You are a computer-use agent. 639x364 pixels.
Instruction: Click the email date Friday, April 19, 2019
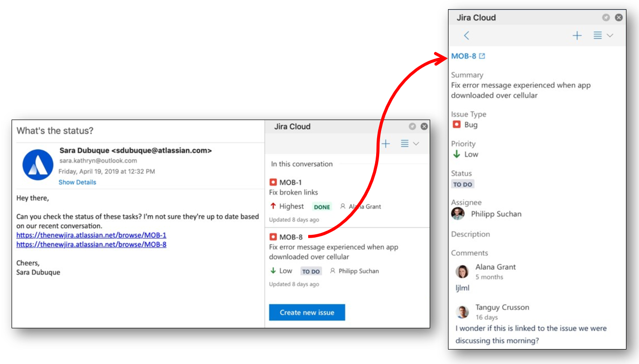pos(107,171)
